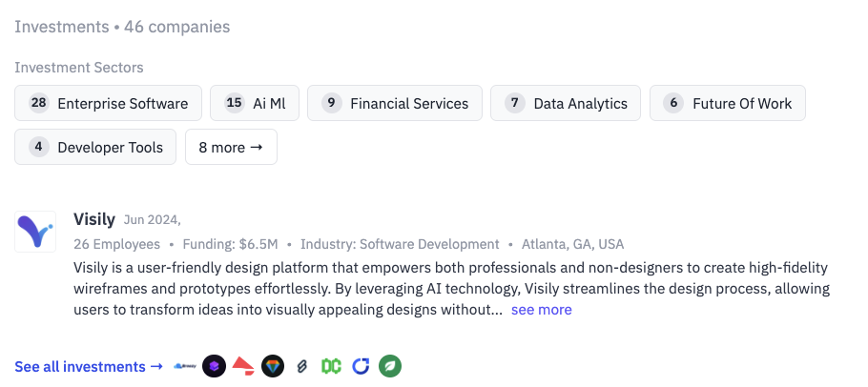The width and height of the screenshot is (868, 387).
Task: Open the rainbow gem company logo
Action: [x=273, y=366]
